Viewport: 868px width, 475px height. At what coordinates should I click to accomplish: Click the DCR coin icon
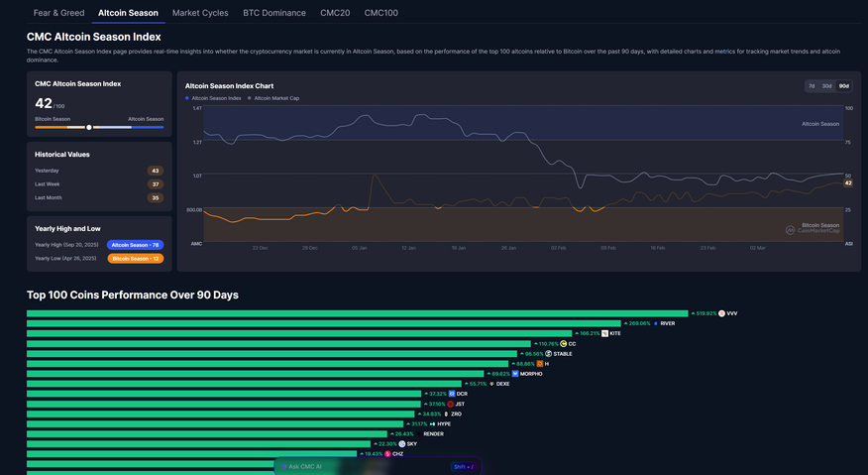(451, 394)
